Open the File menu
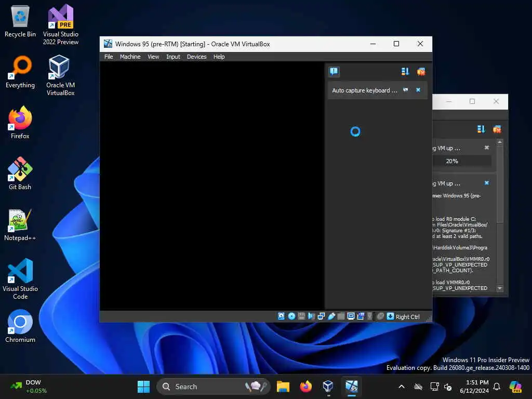The image size is (532, 399). pos(109,57)
